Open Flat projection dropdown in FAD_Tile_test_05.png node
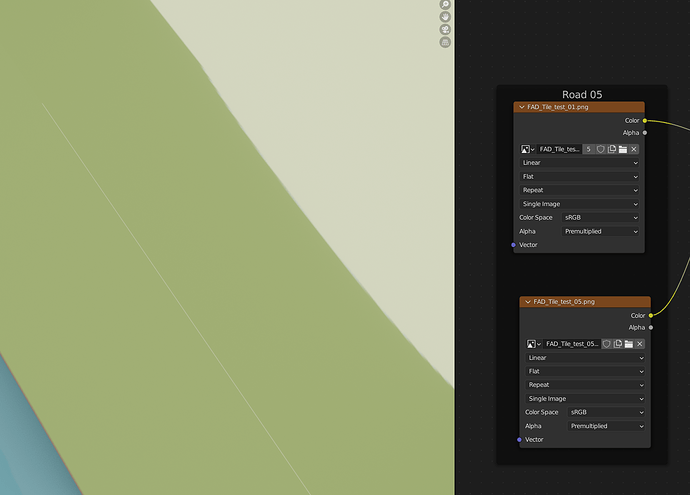The height and width of the screenshot is (495, 690). point(585,371)
